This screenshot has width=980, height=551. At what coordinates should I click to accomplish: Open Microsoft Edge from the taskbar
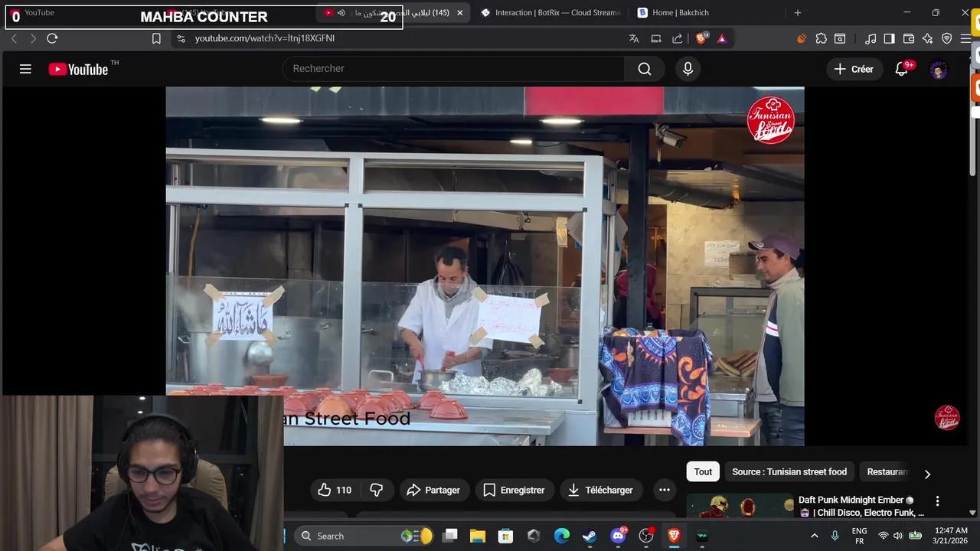[562, 536]
